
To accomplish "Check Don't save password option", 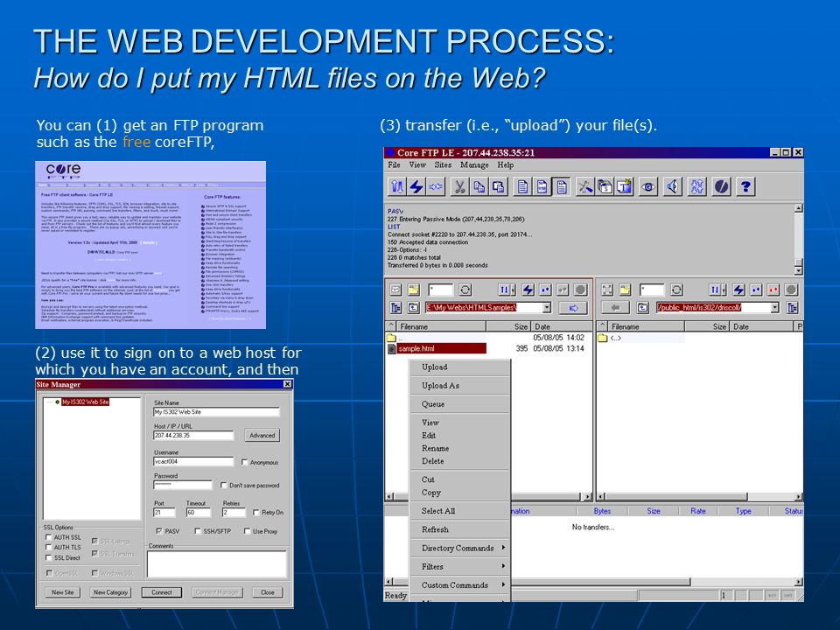I will point(223,485).
